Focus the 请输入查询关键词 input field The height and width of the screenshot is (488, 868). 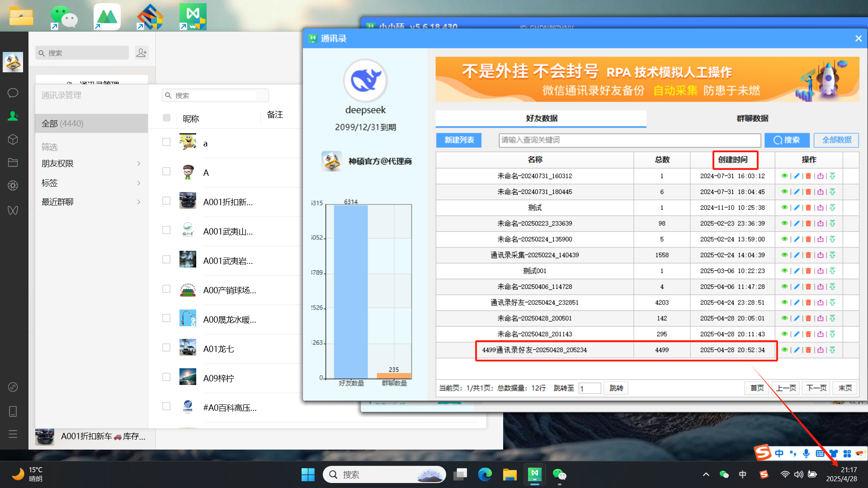point(630,140)
